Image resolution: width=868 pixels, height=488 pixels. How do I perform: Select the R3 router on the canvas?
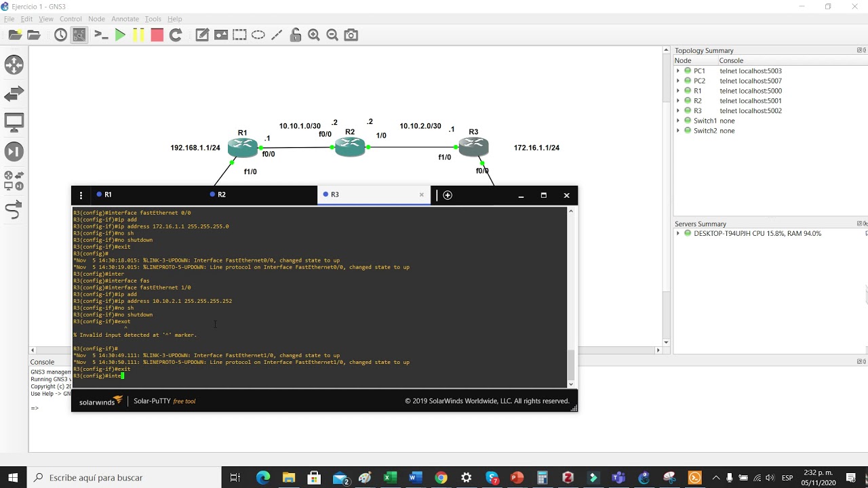473,146
